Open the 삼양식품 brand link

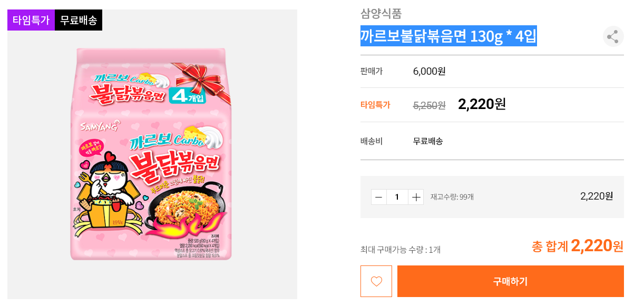381,14
